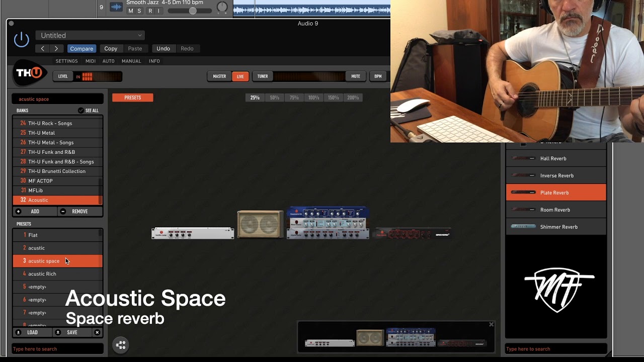The height and width of the screenshot is (362, 644).
Task: Click the Undo button
Action: coord(163,49)
